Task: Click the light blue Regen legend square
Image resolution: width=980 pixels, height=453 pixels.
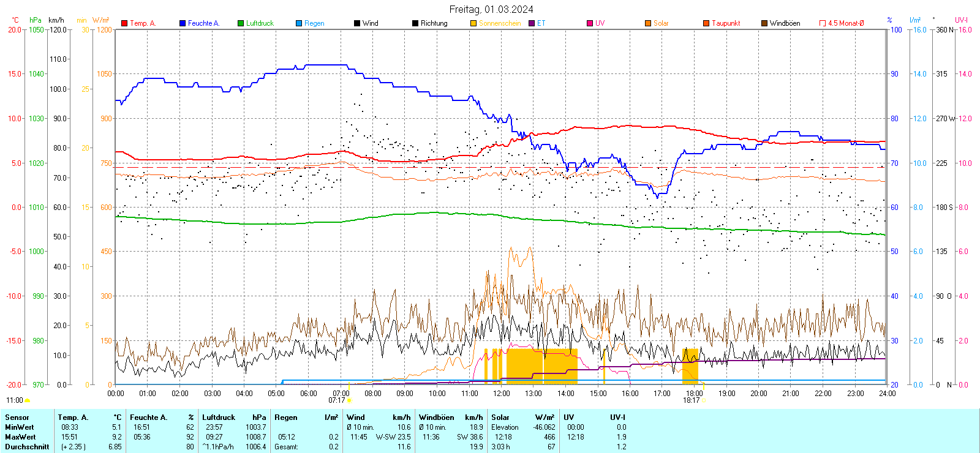Action: pyautogui.click(x=299, y=23)
